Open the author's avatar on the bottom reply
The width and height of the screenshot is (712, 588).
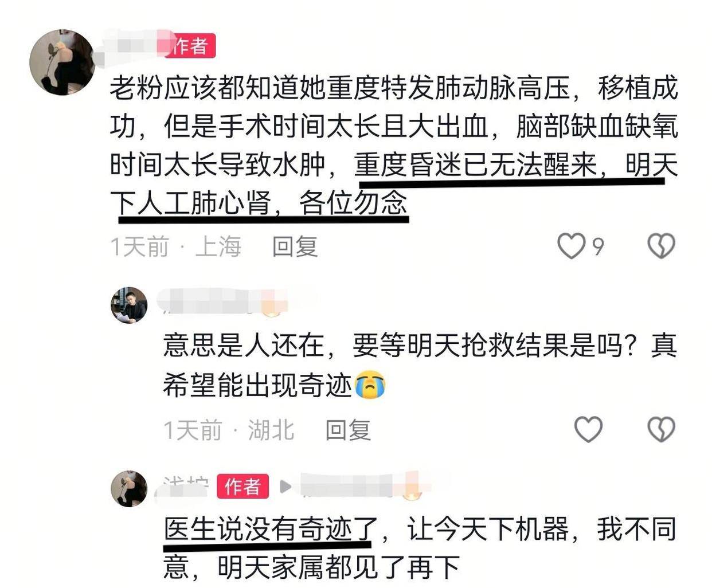coord(129,489)
